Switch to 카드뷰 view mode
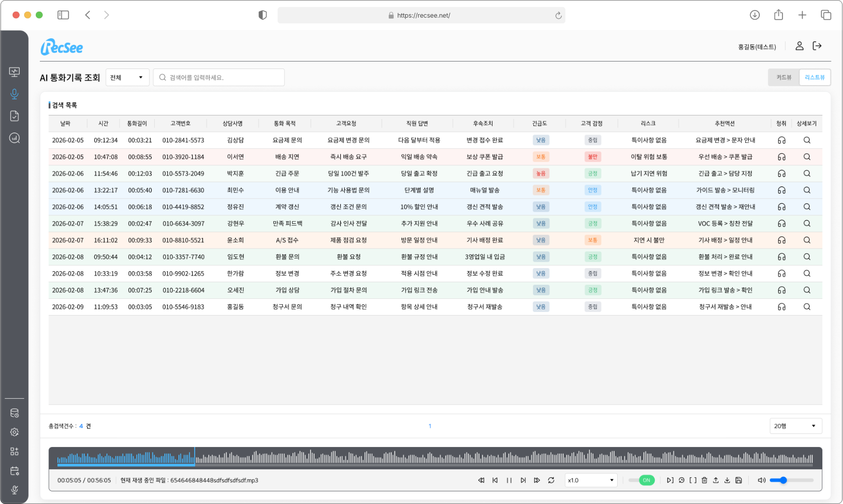The height and width of the screenshot is (504, 843). click(784, 77)
